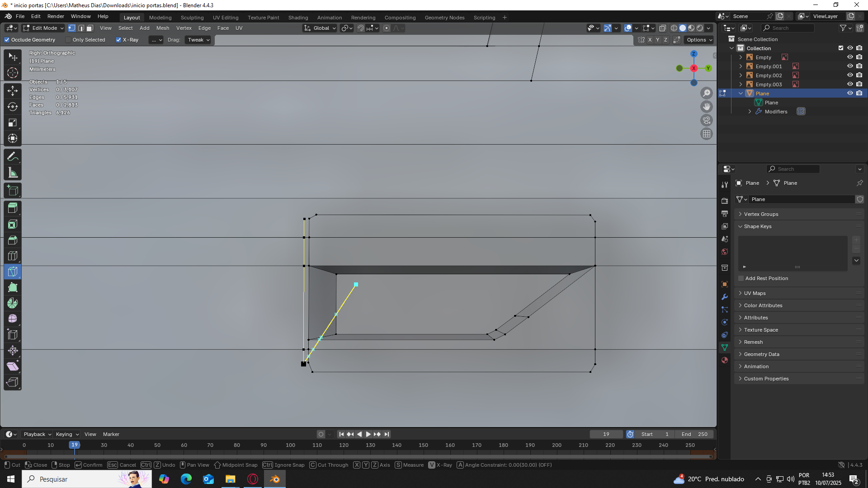Screen dimensions: 868x488
Task: Switch to the UV Editing workspace tab
Action: (225, 18)
